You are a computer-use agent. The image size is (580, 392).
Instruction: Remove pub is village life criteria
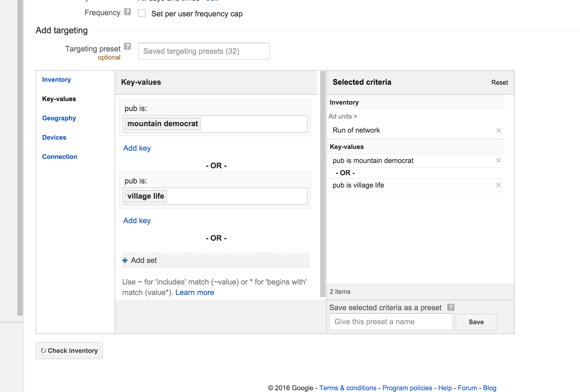tap(498, 185)
